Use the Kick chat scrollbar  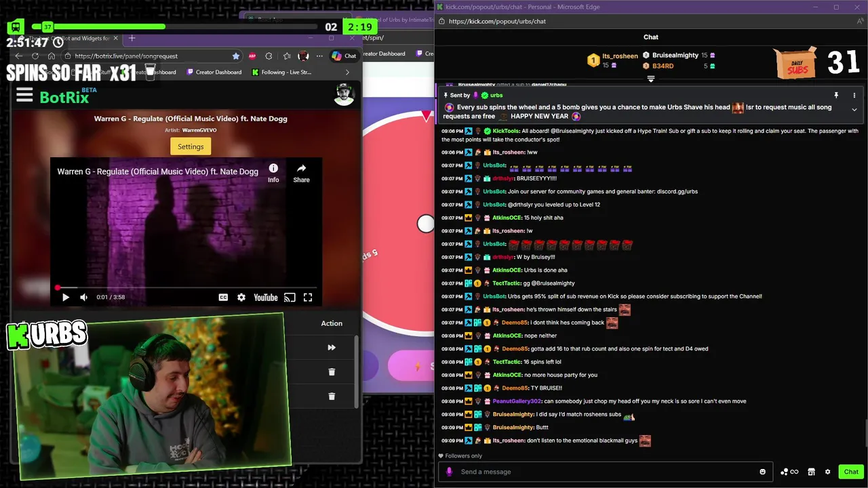[865, 434]
